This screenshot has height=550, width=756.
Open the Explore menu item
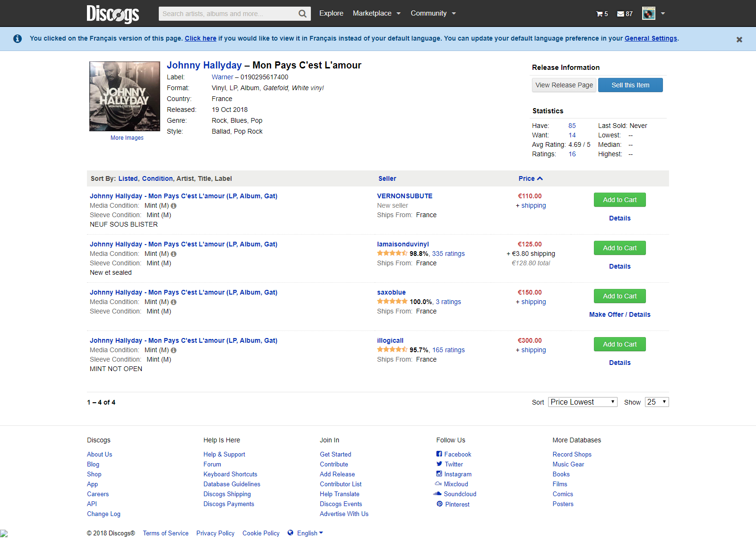pos(331,13)
